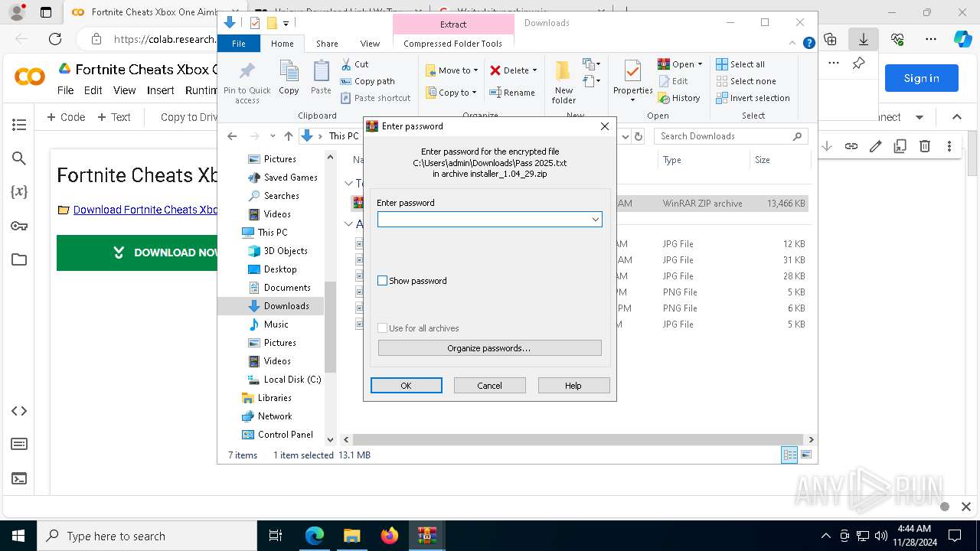The width and height of the screenshot is (980, 551).
Task: Click Invert selection in the ribbon
Action: 753,98
